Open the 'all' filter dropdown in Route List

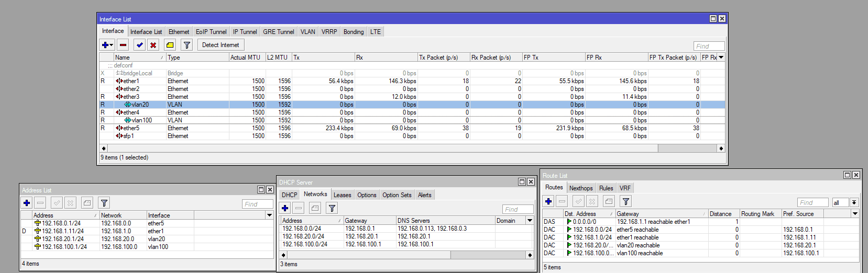coord(854,202)
